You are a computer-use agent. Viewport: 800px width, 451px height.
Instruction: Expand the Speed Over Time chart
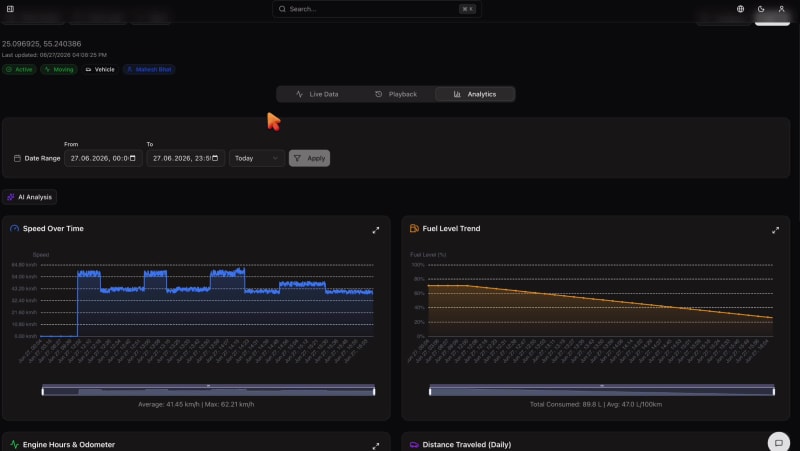[x=376, y=230]
